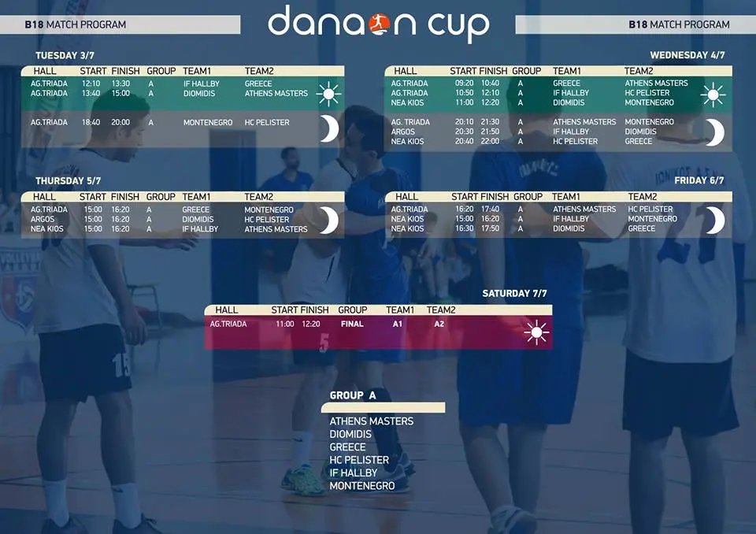Select team A1 in the Saturday final
The image size is (756, 534).
397,324
